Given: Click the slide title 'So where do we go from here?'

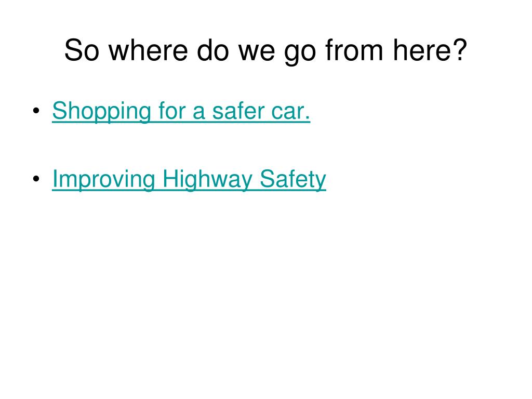Looking at the screenshot, I should (265, 51).
